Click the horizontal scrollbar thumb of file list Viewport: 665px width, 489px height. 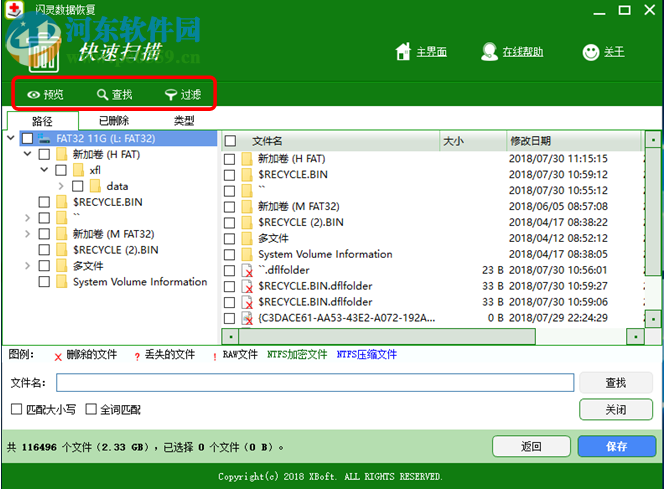point(387,337)
